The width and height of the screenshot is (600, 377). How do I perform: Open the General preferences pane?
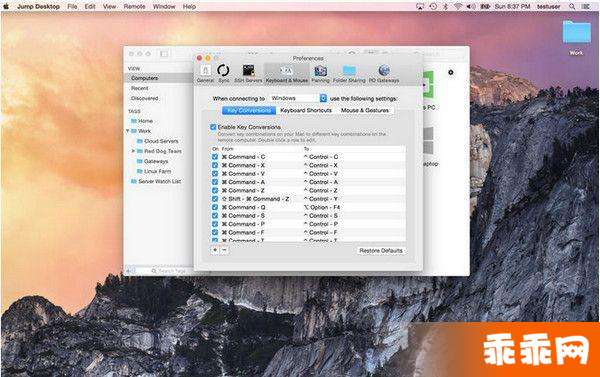(205, 73)
